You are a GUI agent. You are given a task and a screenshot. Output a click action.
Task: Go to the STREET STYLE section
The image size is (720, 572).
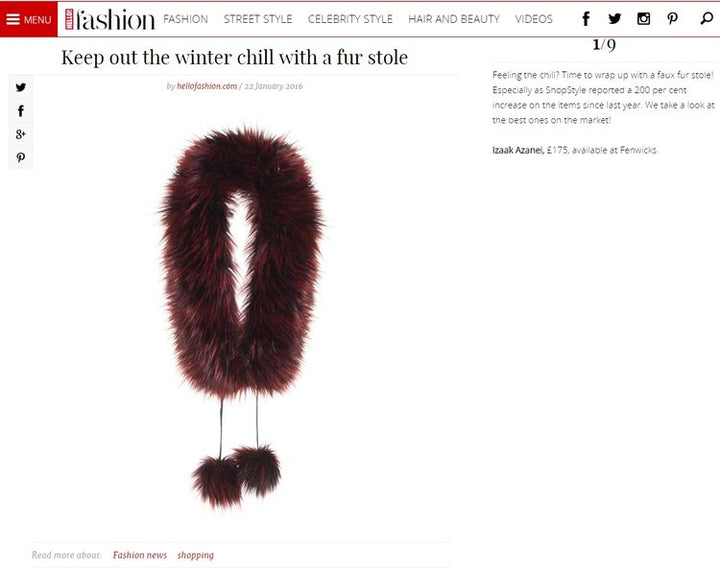click(x=258, y=19)
